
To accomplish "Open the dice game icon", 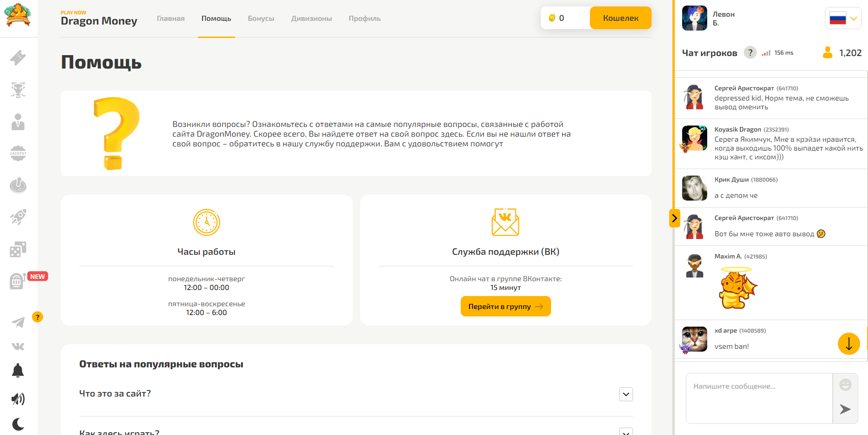I will [18, 249].
